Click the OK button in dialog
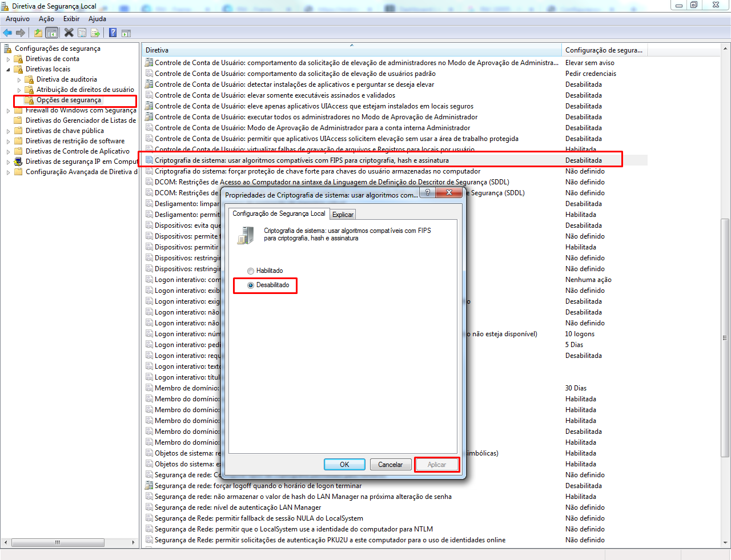Viewport: 731px width, 560px height. (344, 465)
